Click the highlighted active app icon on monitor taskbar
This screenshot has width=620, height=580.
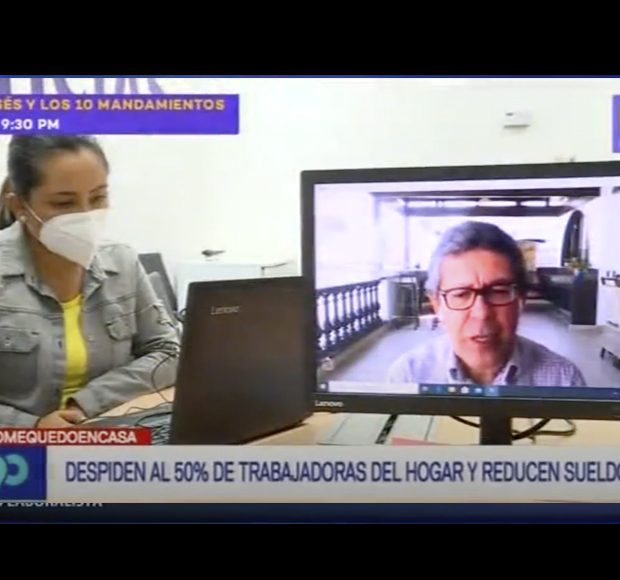[491, 391]
